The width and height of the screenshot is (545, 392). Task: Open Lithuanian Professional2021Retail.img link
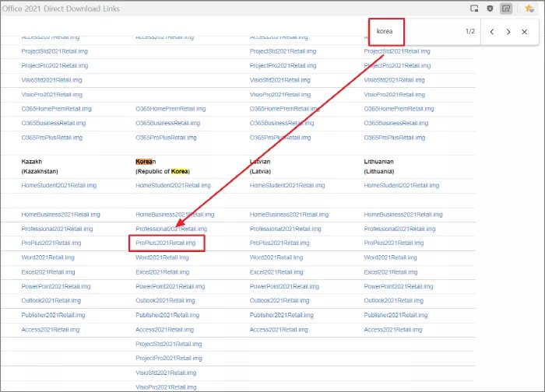[399, 229]
